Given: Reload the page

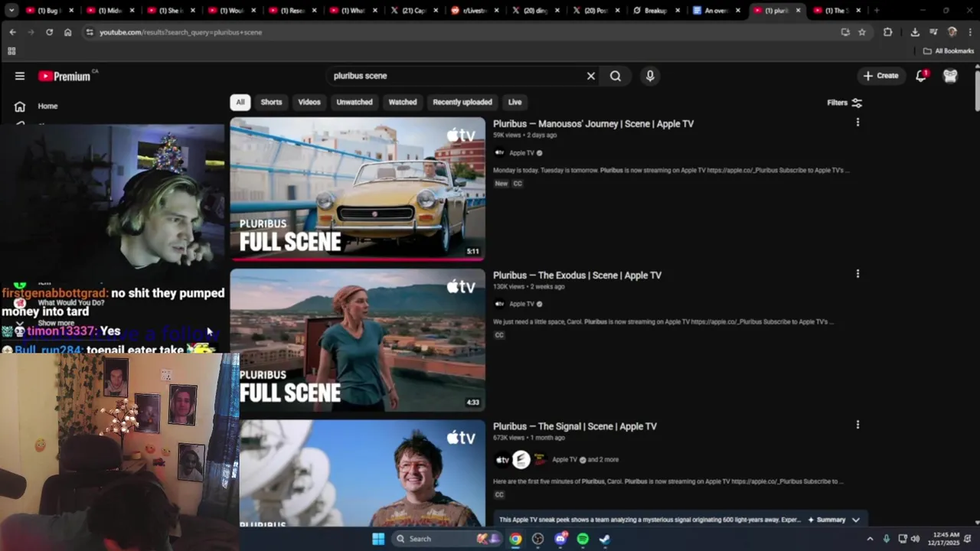Looking at the screenshot, I should [49, 32].
